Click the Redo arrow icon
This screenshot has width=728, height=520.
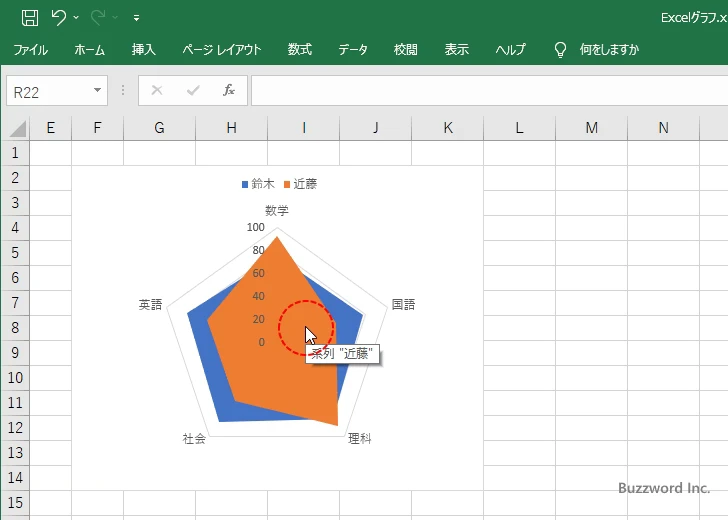(x=98, y=18)
